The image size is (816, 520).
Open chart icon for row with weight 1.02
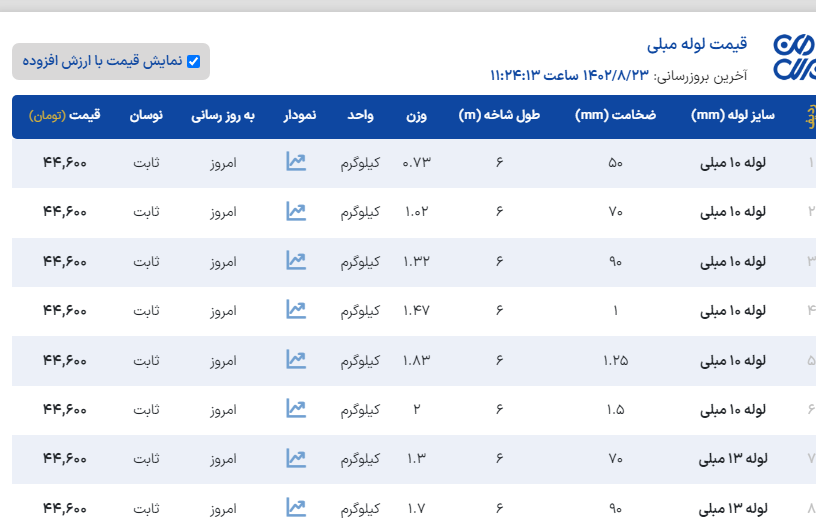[295, 211]
